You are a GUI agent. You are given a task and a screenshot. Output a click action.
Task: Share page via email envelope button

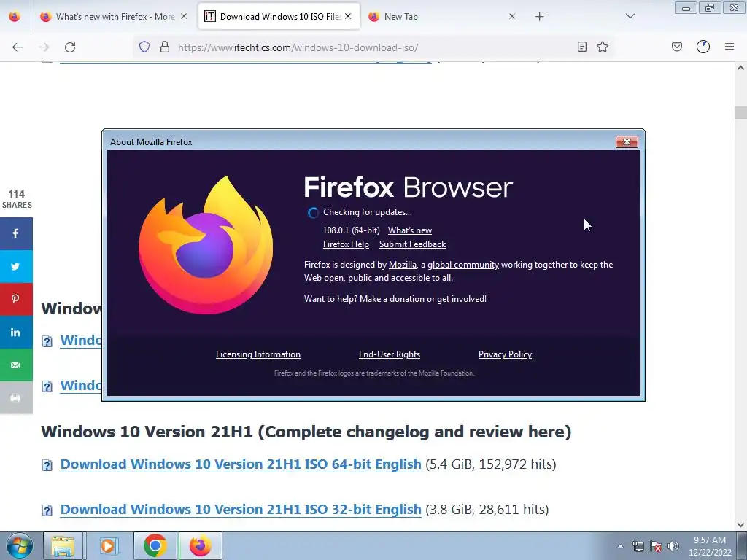(16, 365)
